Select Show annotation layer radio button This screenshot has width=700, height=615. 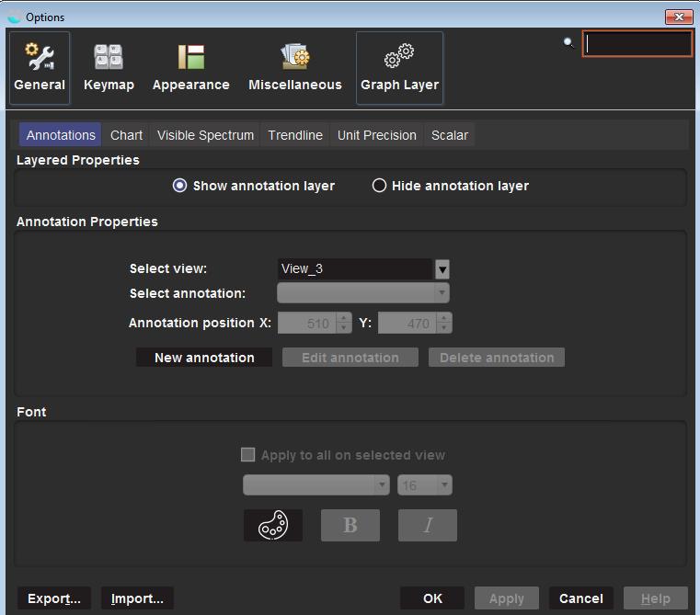180,186
